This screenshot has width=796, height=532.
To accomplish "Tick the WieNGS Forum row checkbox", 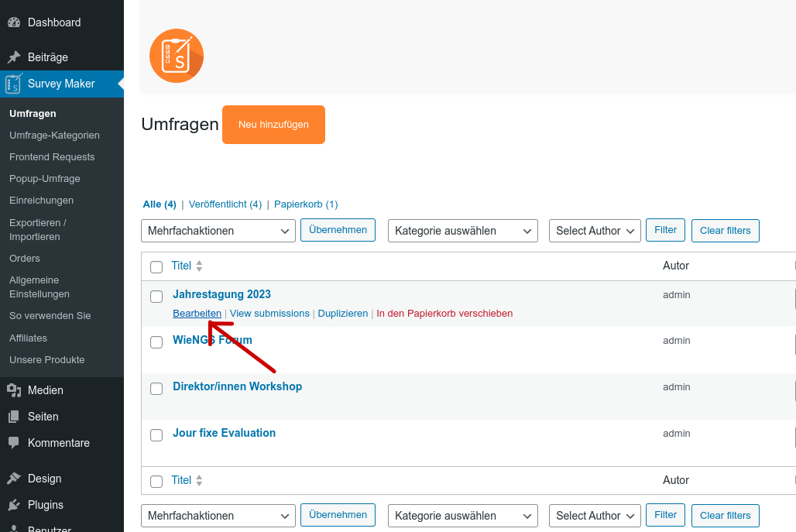I will click(156, 342).
